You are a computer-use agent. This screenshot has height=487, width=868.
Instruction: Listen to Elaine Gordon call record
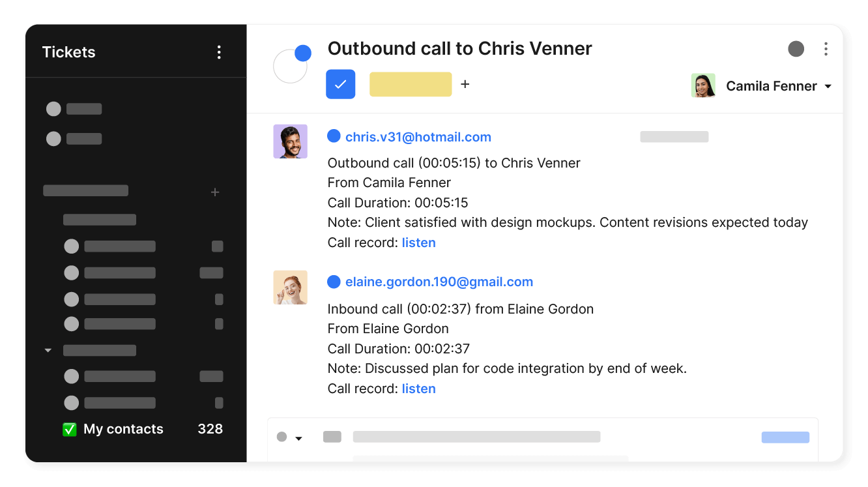(418, 389)
